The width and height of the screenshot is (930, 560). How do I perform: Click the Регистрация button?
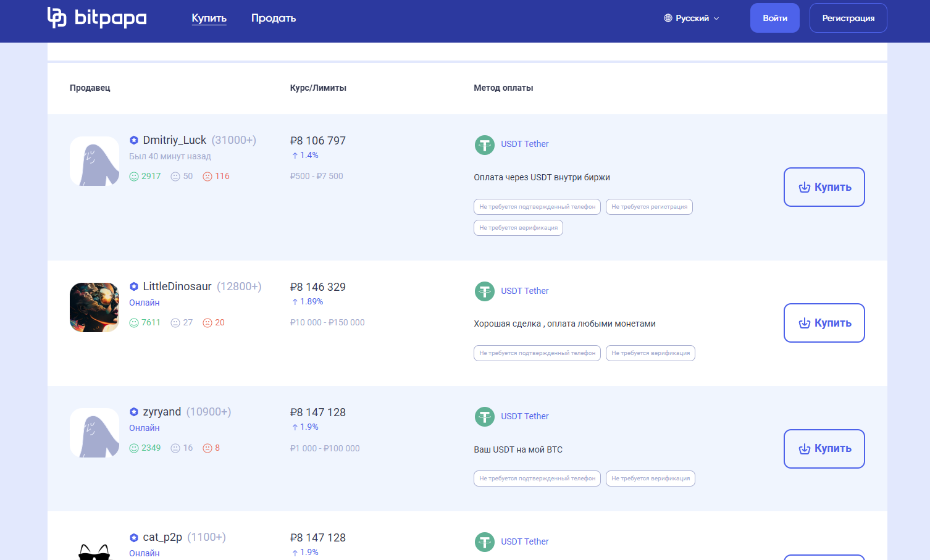848,18
